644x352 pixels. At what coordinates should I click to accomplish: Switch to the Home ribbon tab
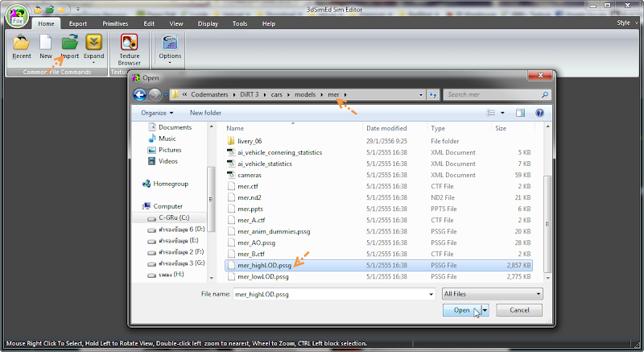point(46,24)
